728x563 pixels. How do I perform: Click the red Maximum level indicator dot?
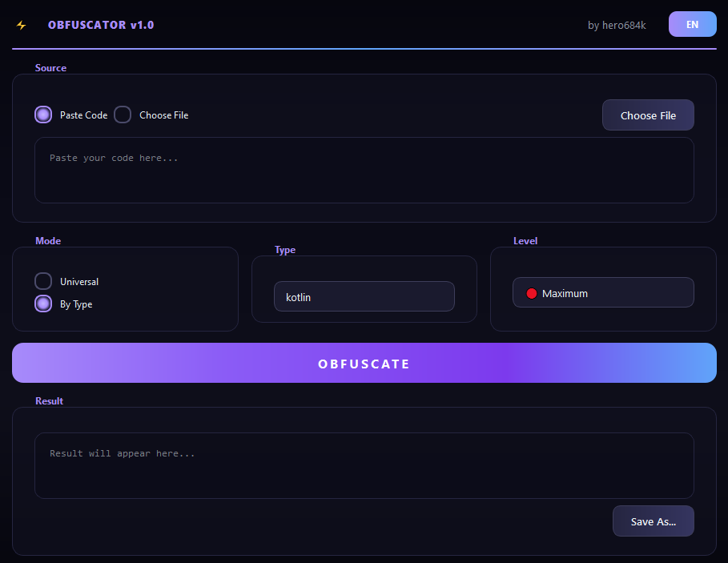click(x=532, y=293)
